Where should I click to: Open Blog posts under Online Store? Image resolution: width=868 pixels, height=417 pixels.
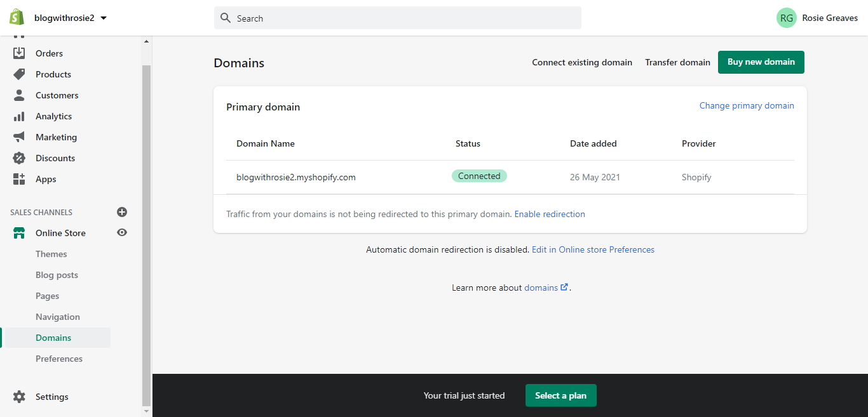coord(57,275)
